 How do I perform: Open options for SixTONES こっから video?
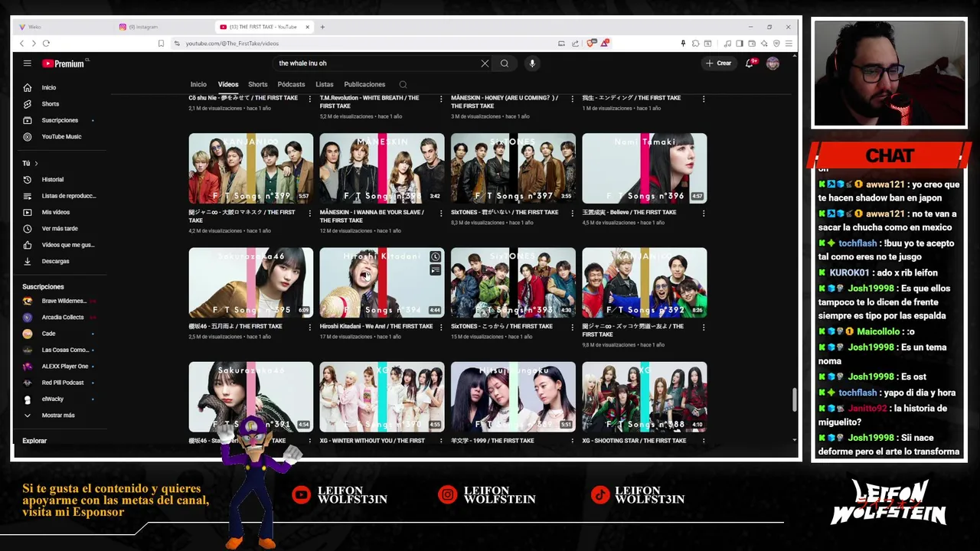572,327
